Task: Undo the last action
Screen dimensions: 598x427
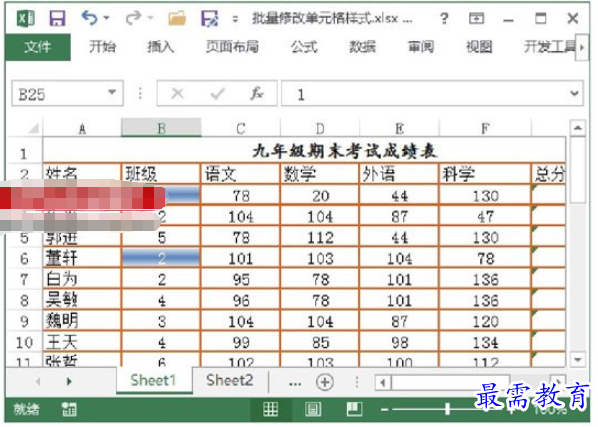Action: [90, 18]
